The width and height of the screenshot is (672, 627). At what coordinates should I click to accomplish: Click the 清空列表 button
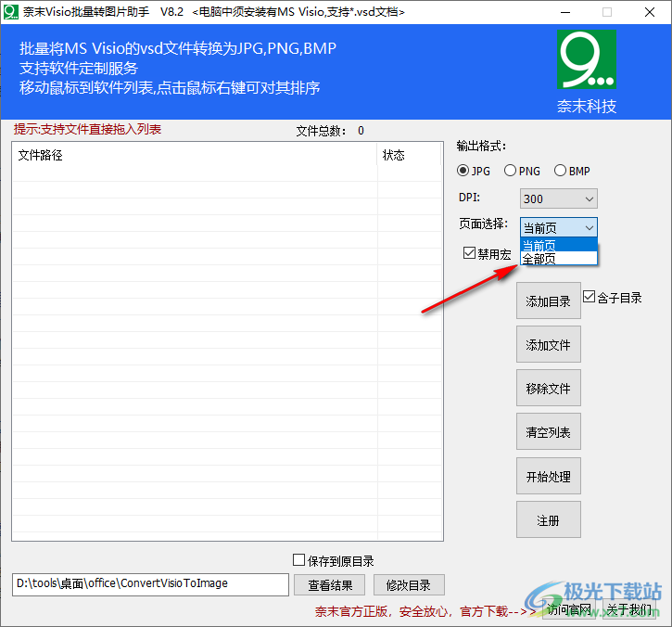[548, 431]
